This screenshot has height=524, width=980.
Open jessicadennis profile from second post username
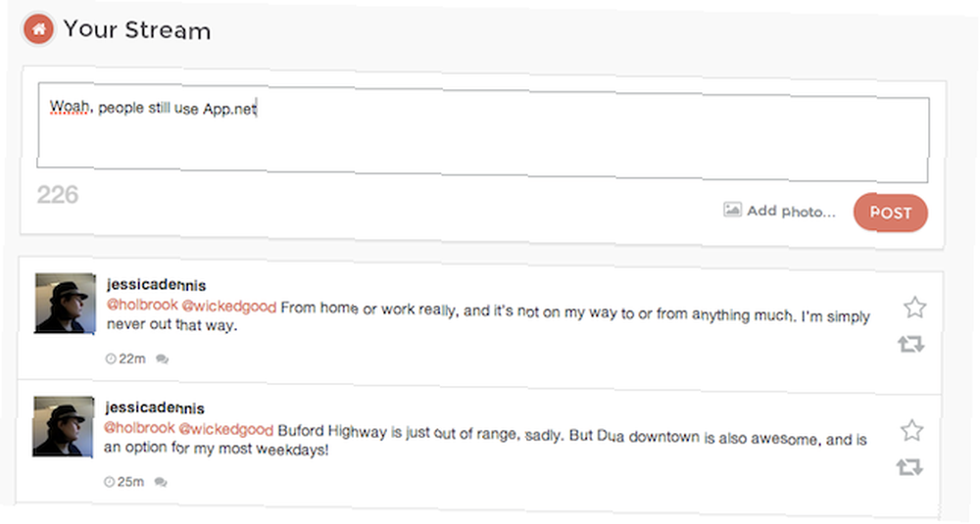pyautogui.click(x=156, y=407)
